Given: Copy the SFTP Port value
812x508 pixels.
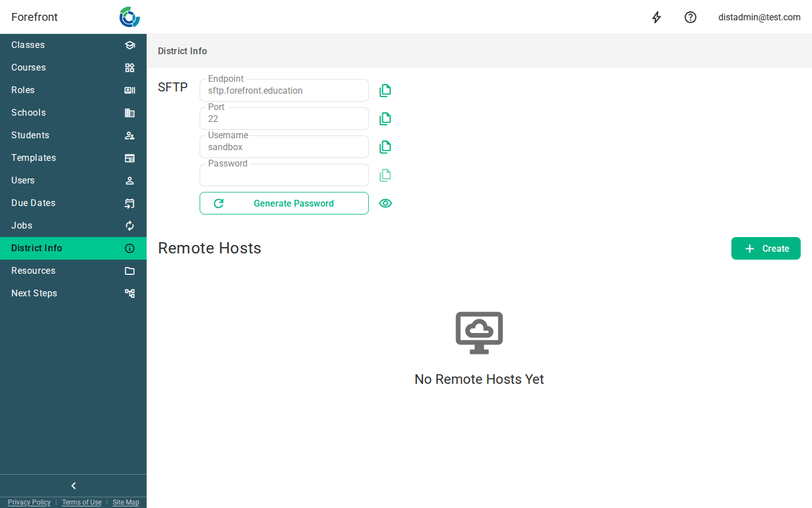Looking at the screenshot, I should pos(385,119).
